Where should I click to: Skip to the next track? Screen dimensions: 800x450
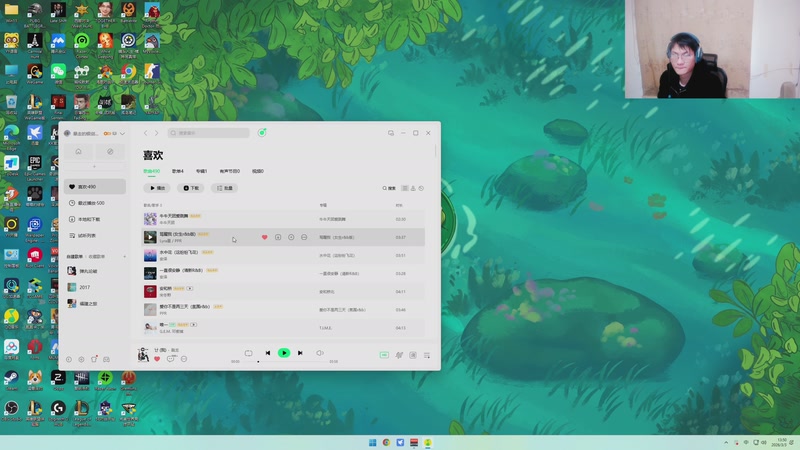pos(300,353)
